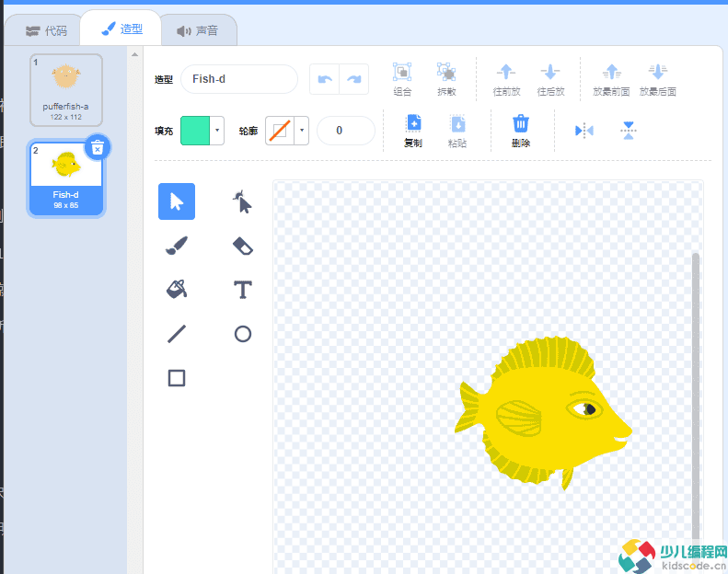
Task: Pick the Brush tool
Action: 177,246
